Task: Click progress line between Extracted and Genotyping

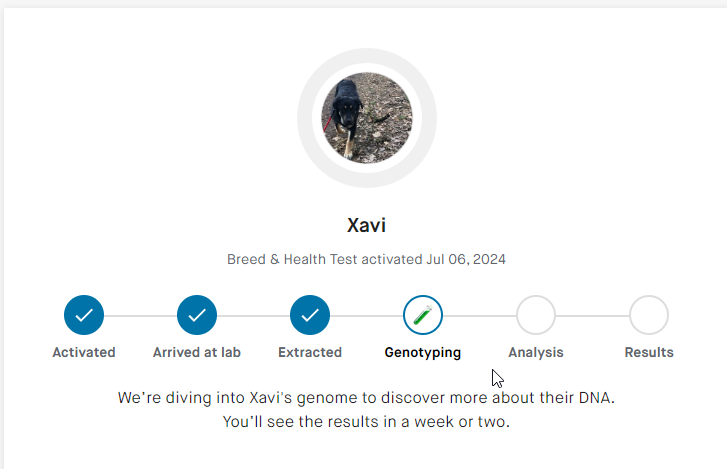Action: point(366,316)
